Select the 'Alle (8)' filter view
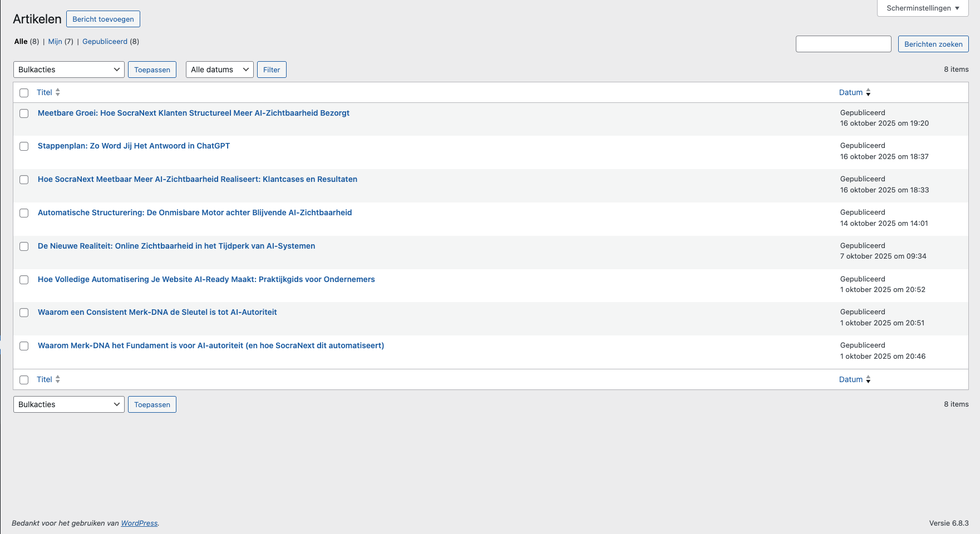This screenshot has width=980, height=534. [x=21, y=41]
